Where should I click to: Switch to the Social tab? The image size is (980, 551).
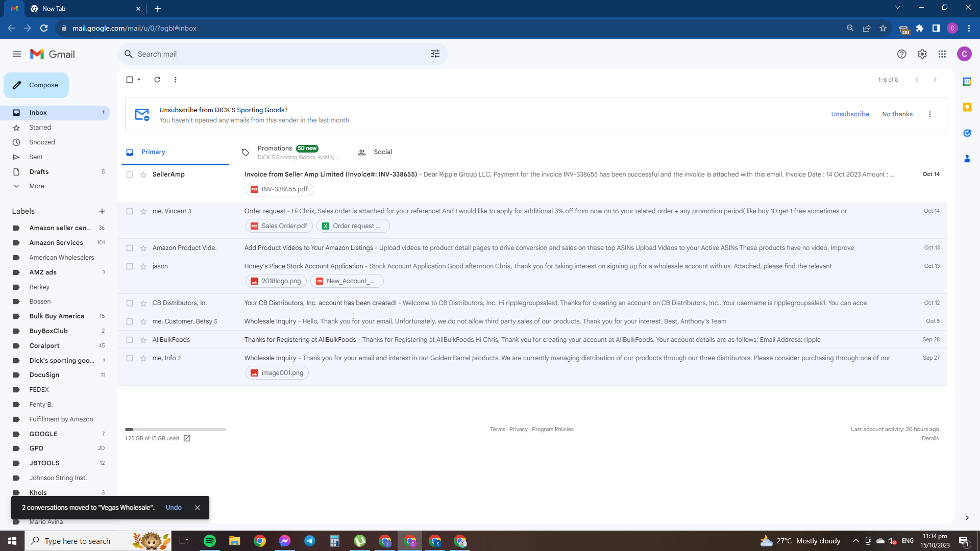click(407, 152)
